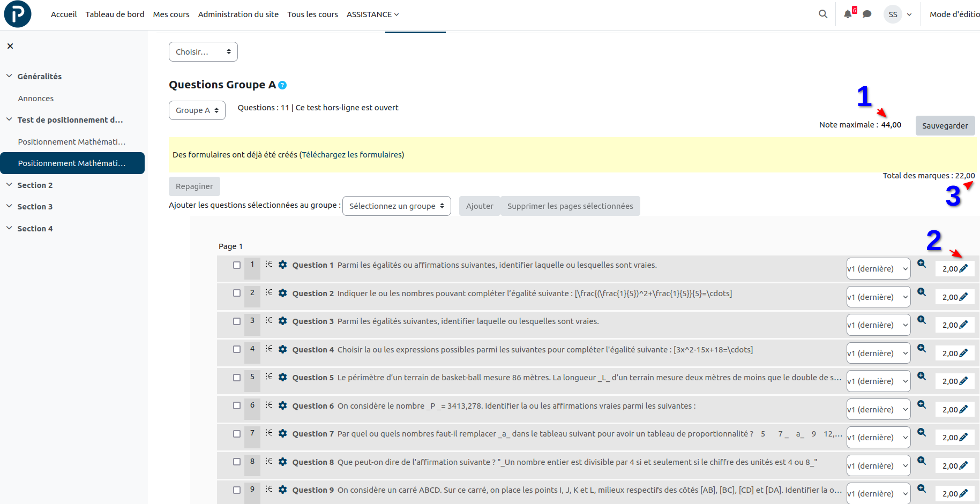Open the ASSISTANCE menu
Viewport: 980px width, 504px height.
coord(372,14)
